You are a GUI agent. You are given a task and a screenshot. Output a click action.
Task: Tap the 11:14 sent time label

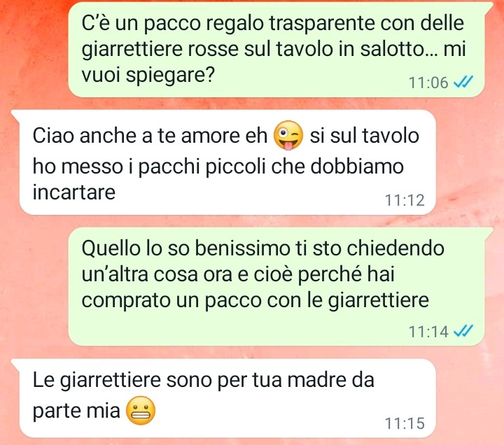pos(428,331)
